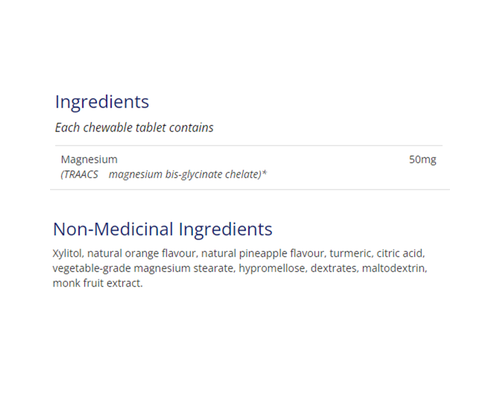Select the "Each chewable tablet contains" subtitle
The width and height of the screenshot is (500, 400).
134,128
